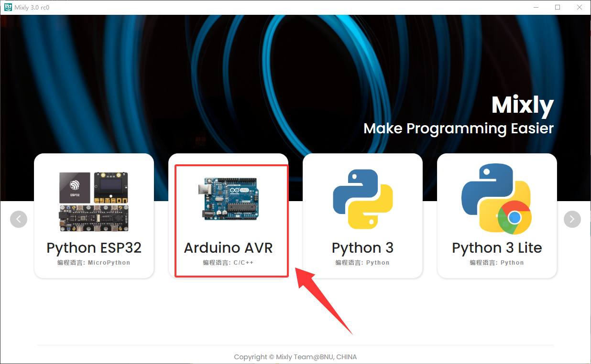Click the Python 3 logo
Image resolution: width=591 pixels, height=364 pixels.
click(363, 199)
